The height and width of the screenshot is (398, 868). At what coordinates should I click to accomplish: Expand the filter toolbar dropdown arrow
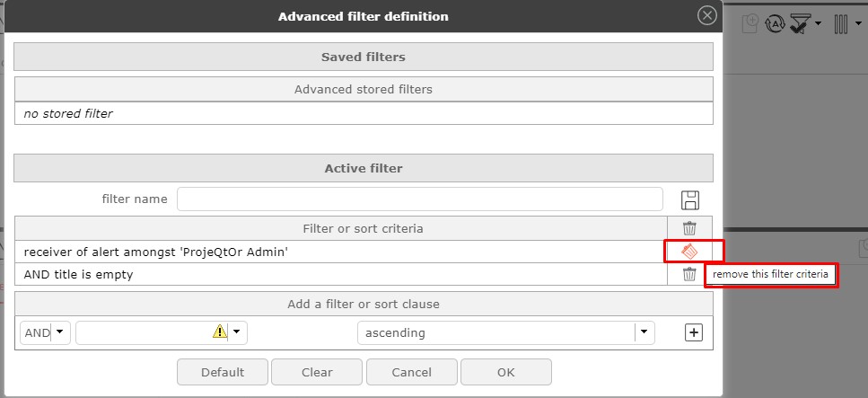click(x=819, y=24)
